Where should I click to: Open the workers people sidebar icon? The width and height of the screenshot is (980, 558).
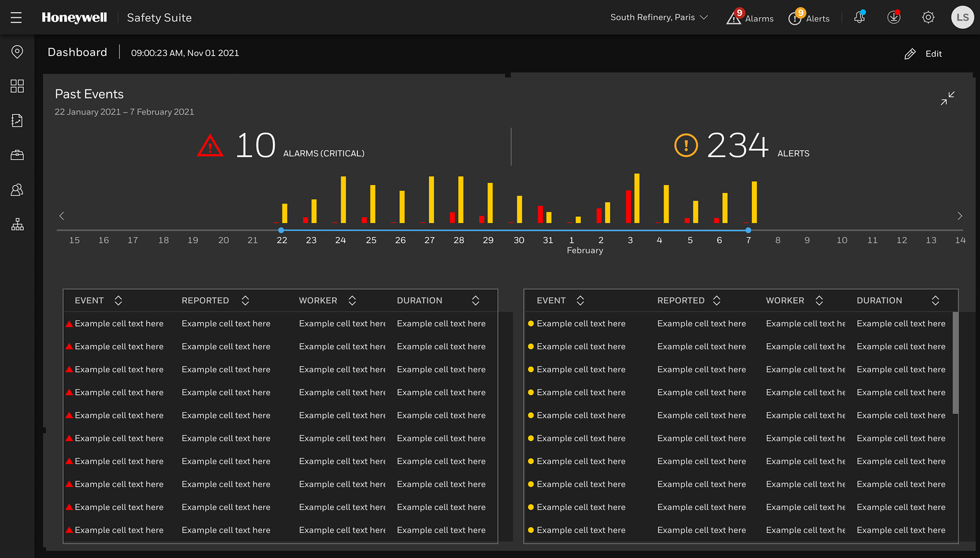pos(17,190)
